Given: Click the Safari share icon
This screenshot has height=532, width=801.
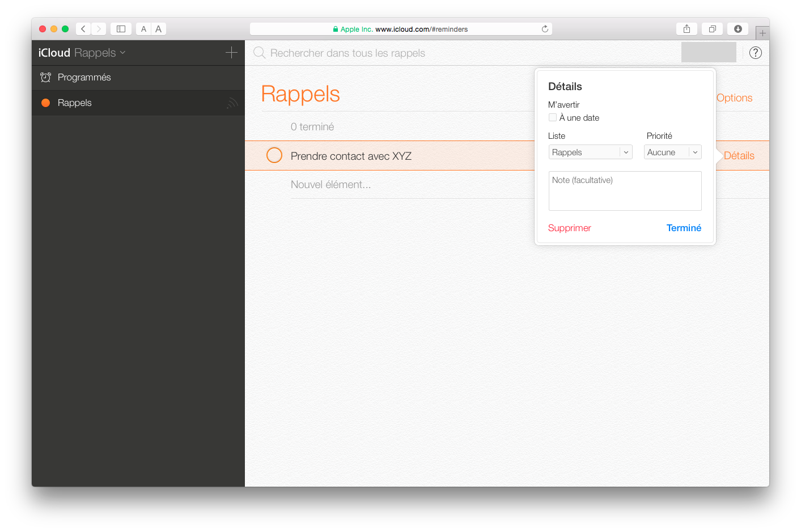Looking at the screenshot, I should (x=686, y=29).
